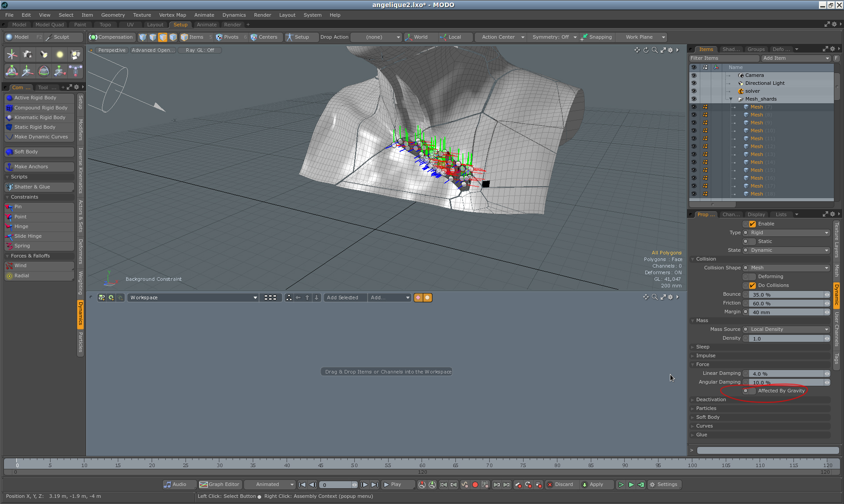This screenshot has width=844, height=504.
Task: Expand the Glue section
Action: pyautogui.click(x=760, y=435)
